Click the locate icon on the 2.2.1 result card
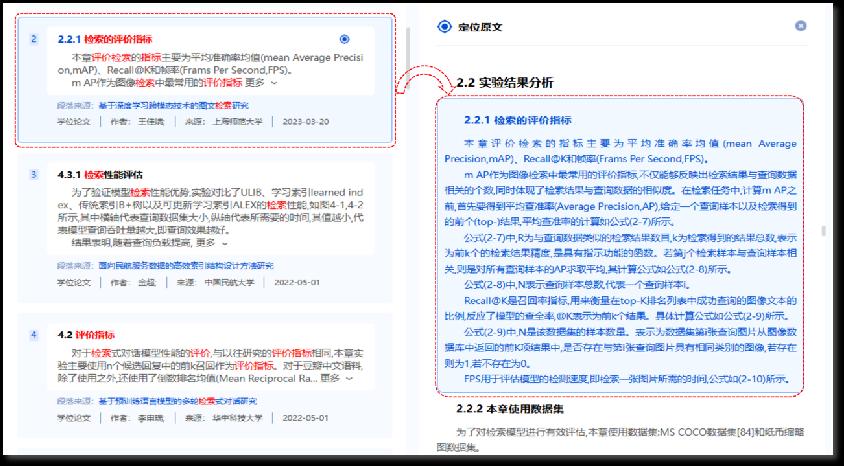The height and width of the screenshot is (466, 844). pyautogui.click(x=344, y=39)
